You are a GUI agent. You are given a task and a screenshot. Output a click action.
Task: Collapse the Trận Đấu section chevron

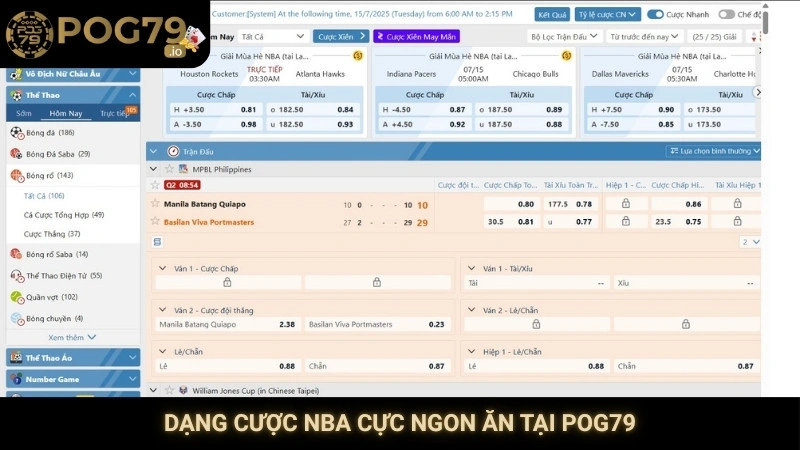pos(154,152)
